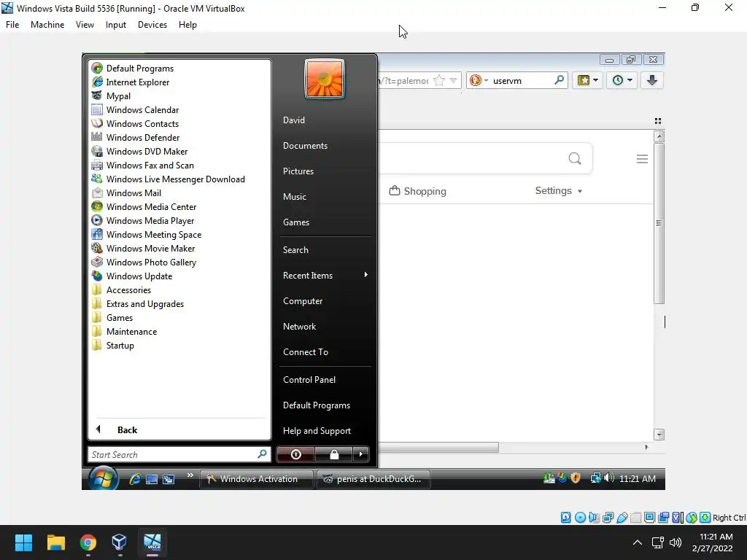Viewport: 747px width, 560px height.
Task: Open Network from the Start menu
Action: (x=299, y=326)
